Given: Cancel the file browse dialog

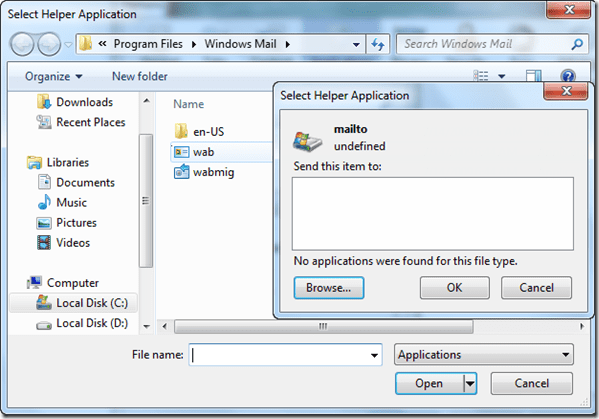Looking at the screenshot, I should [531, 383].
